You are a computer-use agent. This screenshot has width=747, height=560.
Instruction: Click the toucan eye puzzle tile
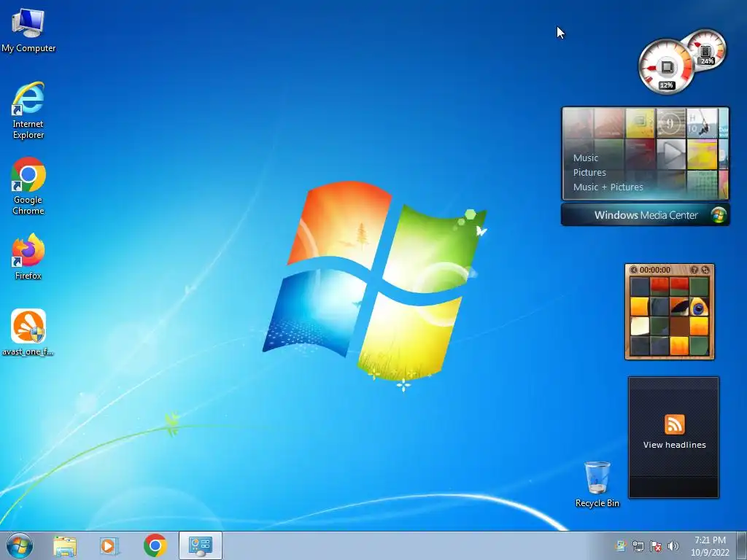click(x=698, y=307)
